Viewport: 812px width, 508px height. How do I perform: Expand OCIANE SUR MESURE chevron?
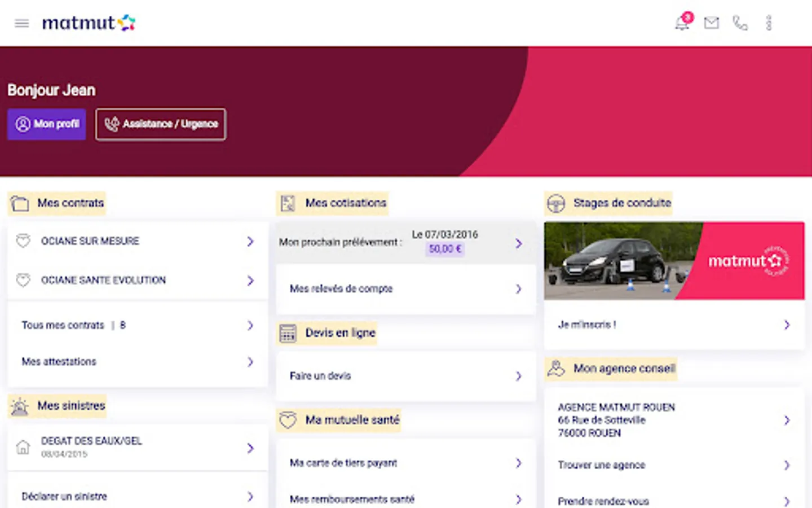tap(250, 242)
